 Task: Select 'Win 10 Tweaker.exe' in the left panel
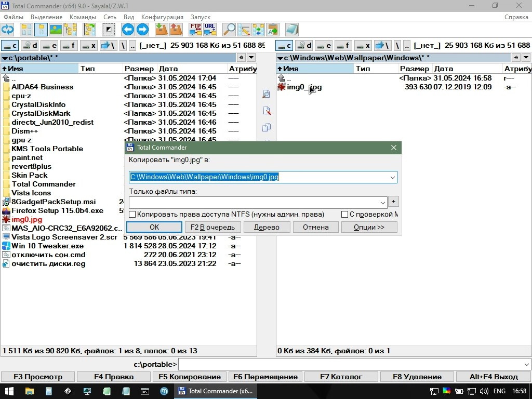pyautogui.click(x=47, y=246)
